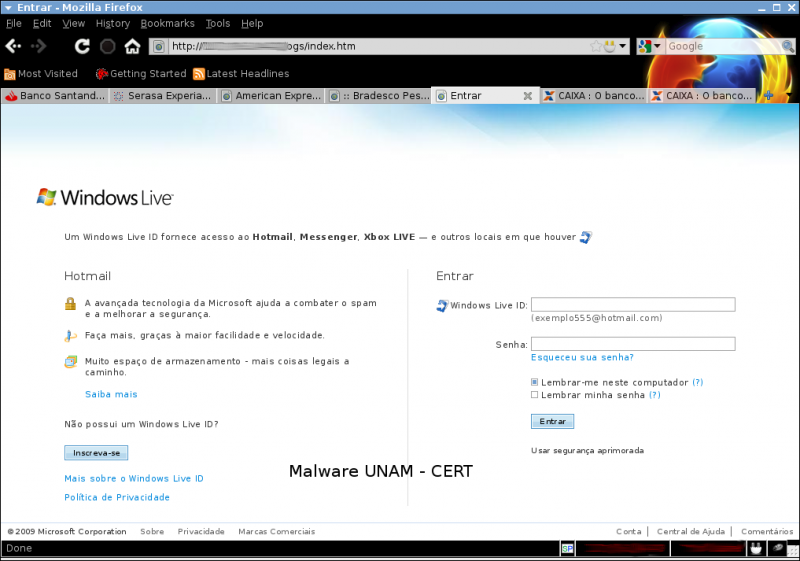Go back with the Back arrow button

[x=13, y=46]
